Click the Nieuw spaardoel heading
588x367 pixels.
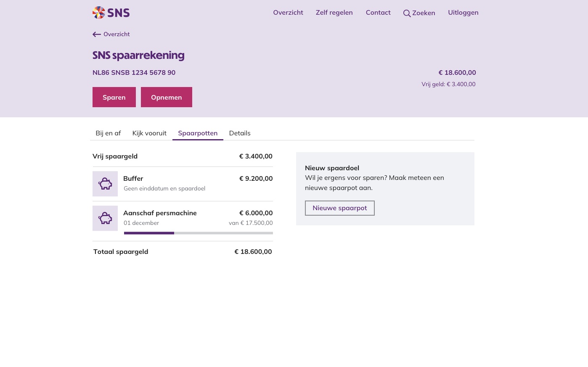[332, 168]
